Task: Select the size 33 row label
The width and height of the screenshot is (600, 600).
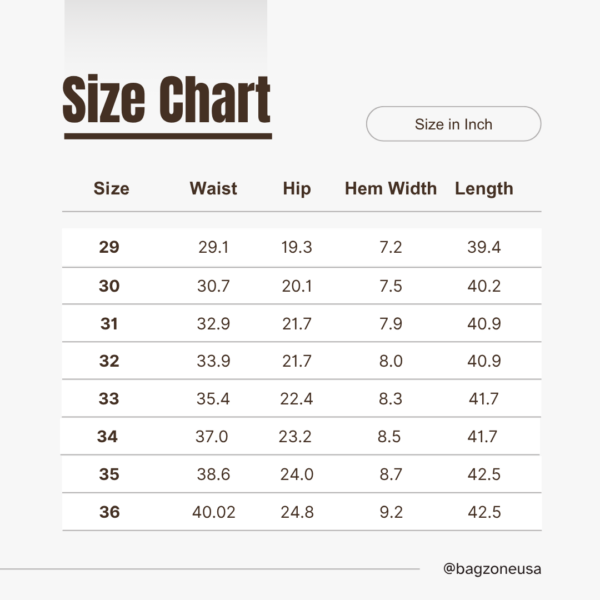Action: point(109,399)
